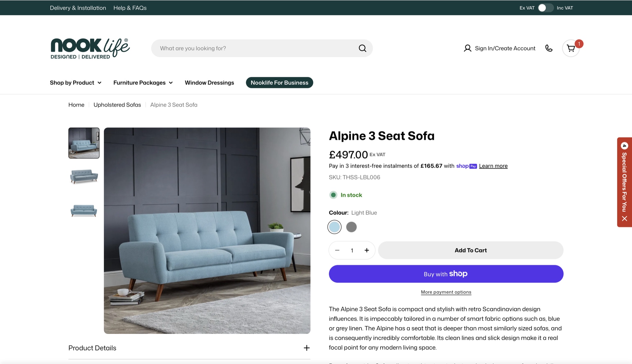Open Window Dressings menu item
The height and width of the screenshot is (364, 632).
pos(209,83)
